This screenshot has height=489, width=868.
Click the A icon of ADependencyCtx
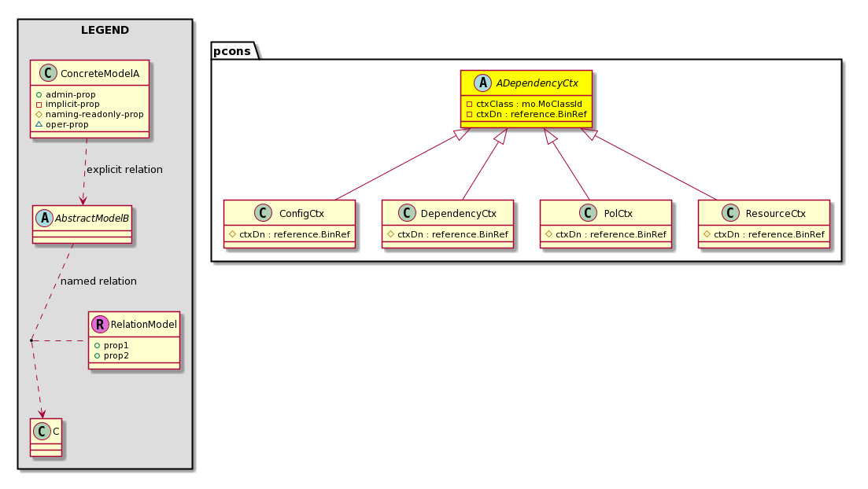coord(482,83)
